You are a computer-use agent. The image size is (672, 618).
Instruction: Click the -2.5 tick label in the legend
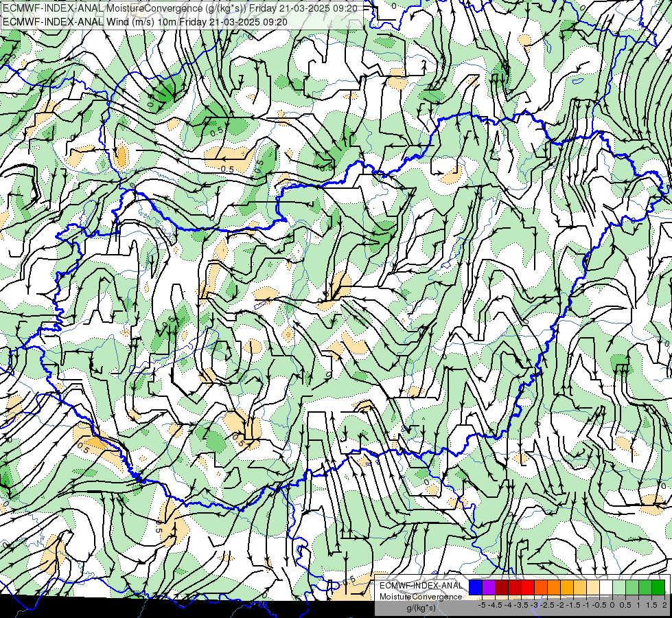click(547, 605)
